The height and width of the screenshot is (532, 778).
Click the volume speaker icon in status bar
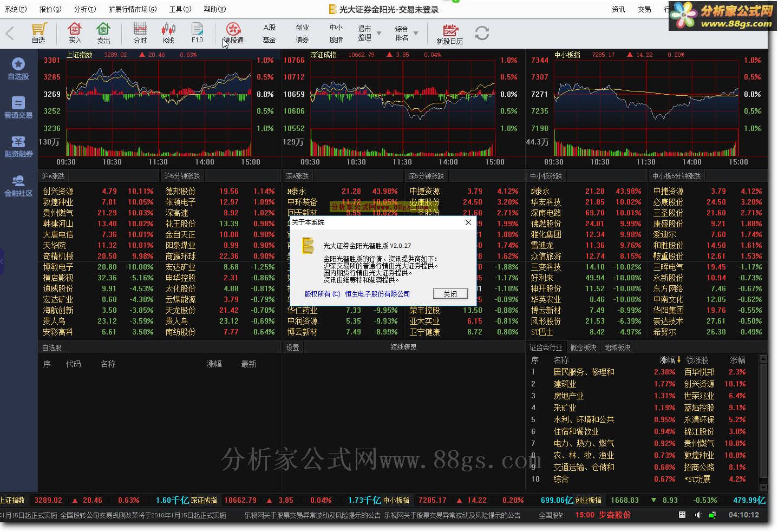698,515
